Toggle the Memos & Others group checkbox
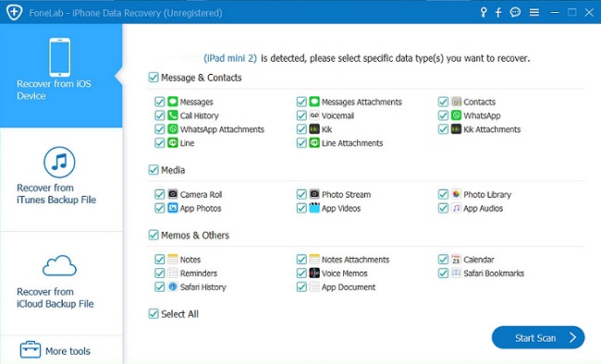The width and height of the screenshot is (601, 364). [153, 235]
